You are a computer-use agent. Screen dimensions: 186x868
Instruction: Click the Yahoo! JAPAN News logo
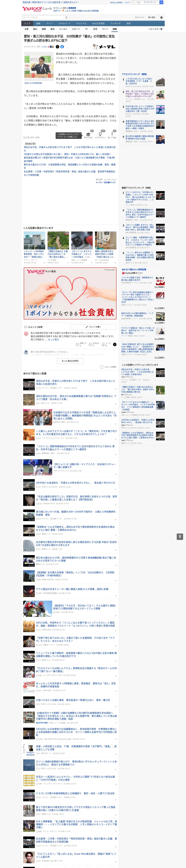37,9
